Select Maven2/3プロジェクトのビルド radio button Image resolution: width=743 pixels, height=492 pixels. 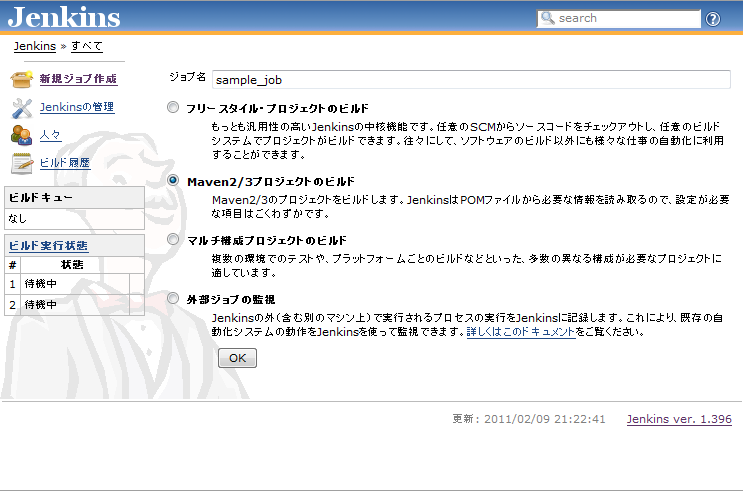click(173, 180)
